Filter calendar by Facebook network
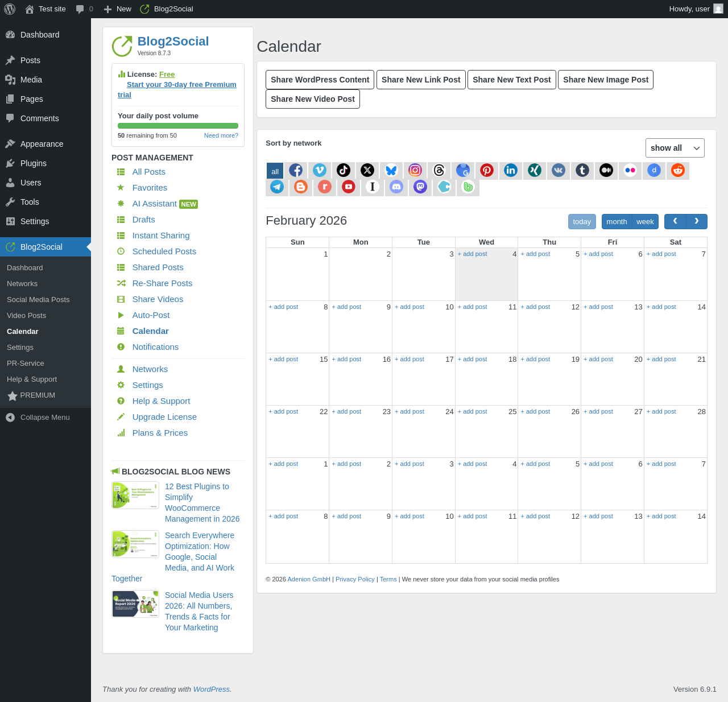 (296, 170)
